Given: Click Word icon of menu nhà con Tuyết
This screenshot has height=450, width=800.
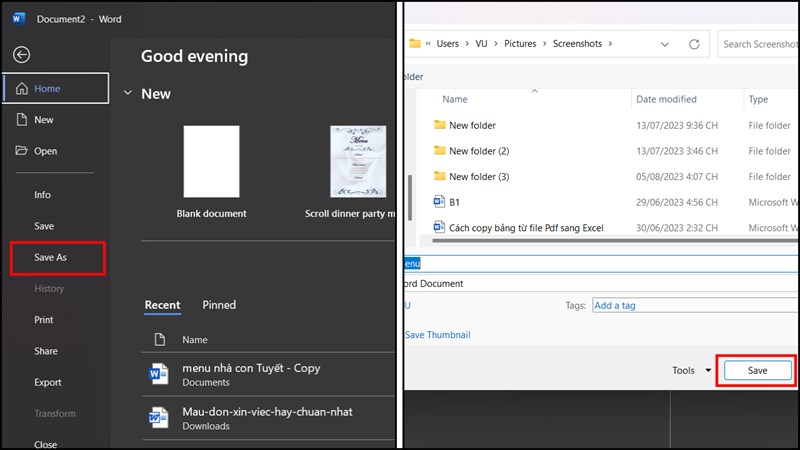Looking at the screenshot, I should (x=159, y=374).
